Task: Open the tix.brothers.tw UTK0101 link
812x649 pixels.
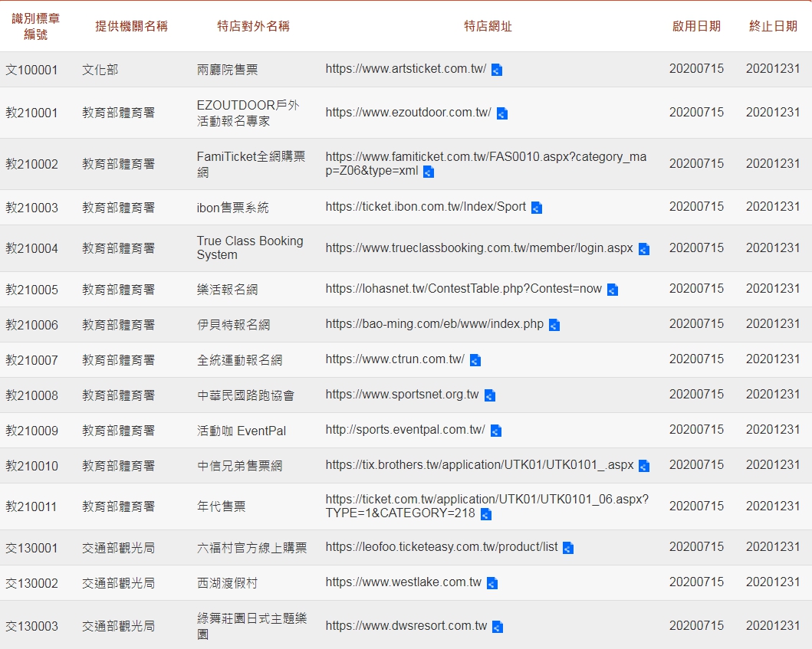Action: click(x=479, y=465)
